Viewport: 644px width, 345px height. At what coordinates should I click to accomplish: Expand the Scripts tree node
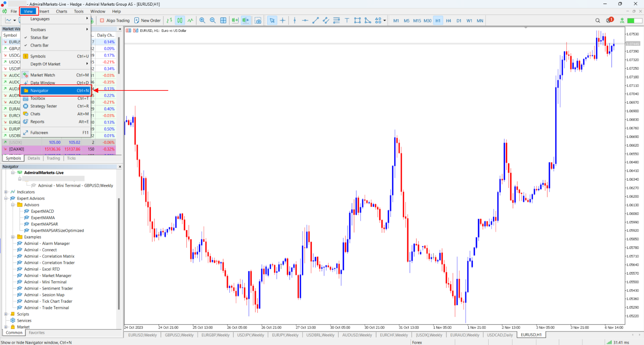pyautogui.click(x=6, y=314)
